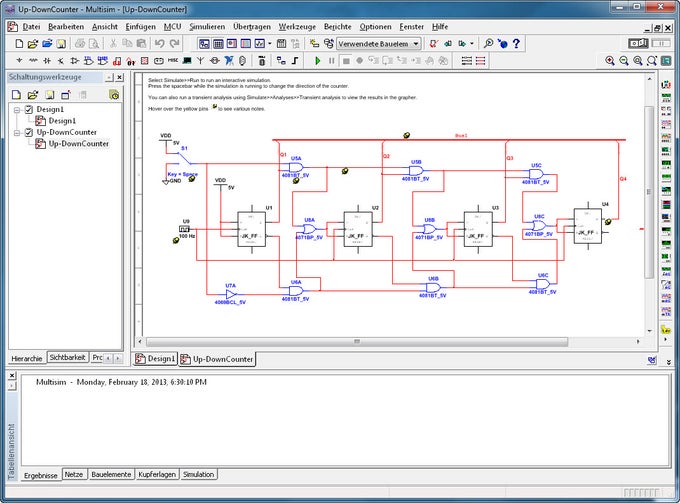The width and height of the screenshot is (680, 503).
Task: Place an RF antenna component
Action: pyautogui.click(x=200, y=61)
